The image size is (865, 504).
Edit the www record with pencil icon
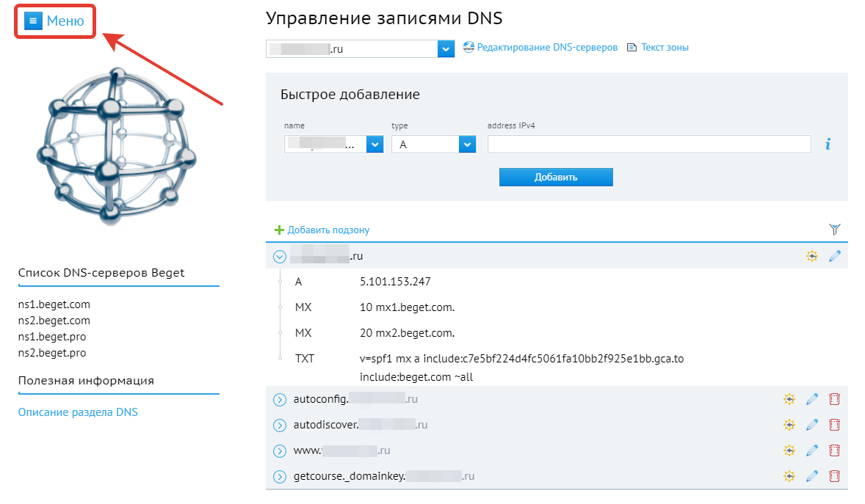(x=812, y=450)
